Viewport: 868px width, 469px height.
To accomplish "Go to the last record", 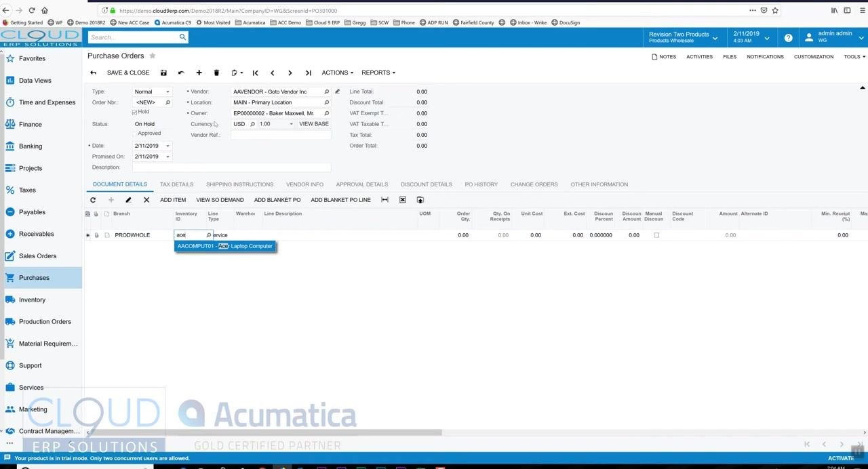I will [x=308, y=73].
